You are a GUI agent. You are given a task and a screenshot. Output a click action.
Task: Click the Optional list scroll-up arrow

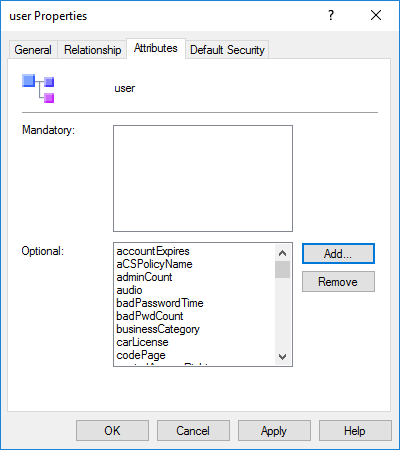click(x=283, y=253)
